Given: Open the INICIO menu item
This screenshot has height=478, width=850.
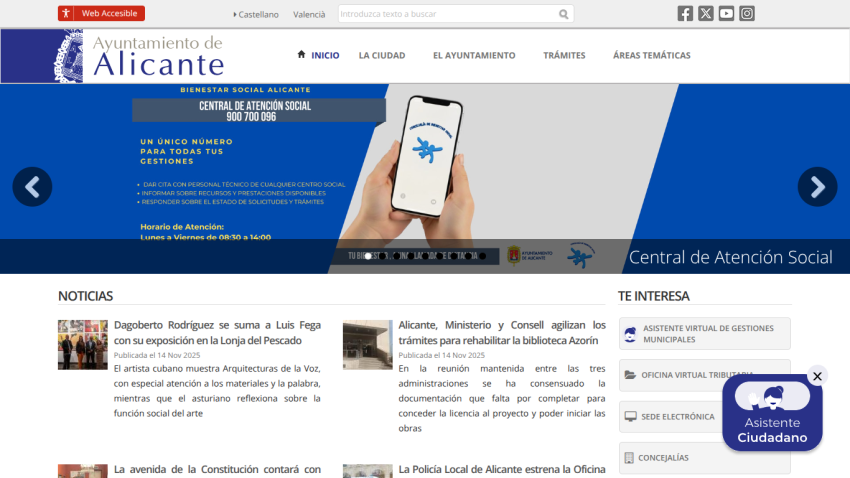Looking at the screenshot, I should pyautogui.click(x=325, y=55).
